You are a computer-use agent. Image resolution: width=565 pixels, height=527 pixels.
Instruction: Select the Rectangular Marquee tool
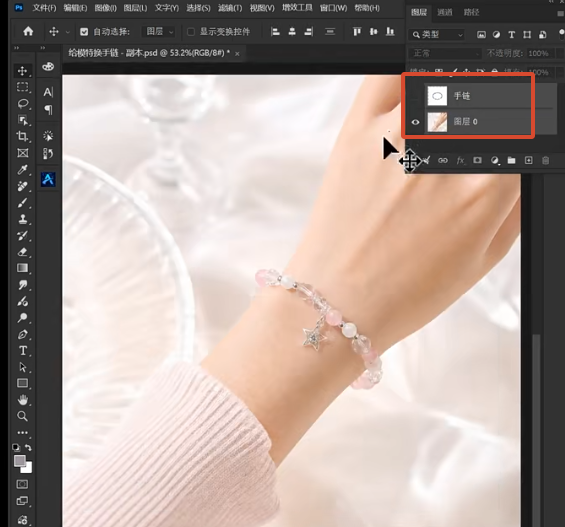tap(22, 87)
